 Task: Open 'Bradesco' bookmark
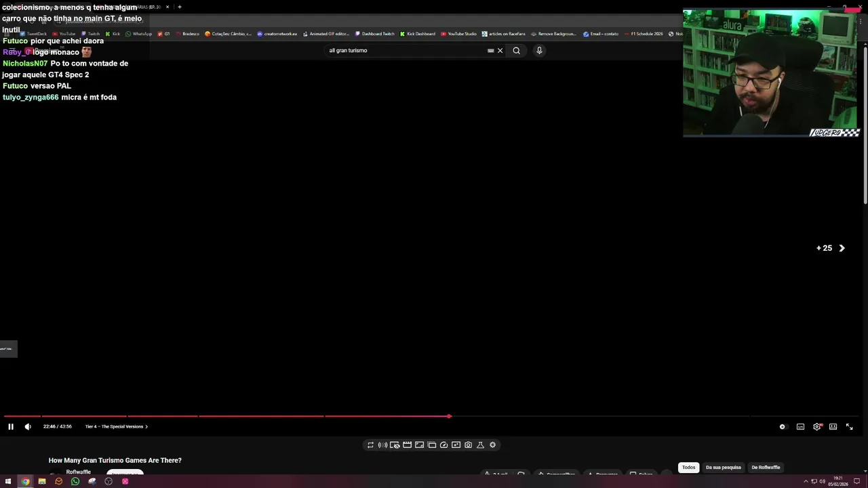(x=186, y=34)
